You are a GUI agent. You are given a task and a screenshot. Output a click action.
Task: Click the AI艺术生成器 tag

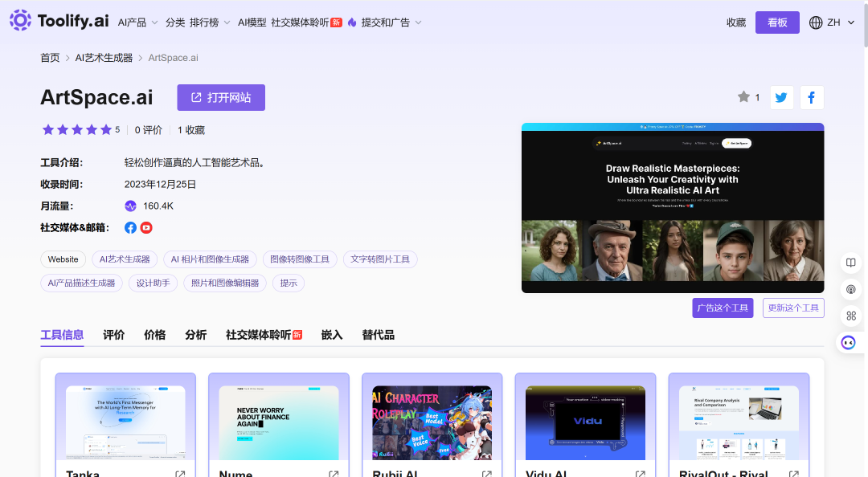[x=125, y=259]
